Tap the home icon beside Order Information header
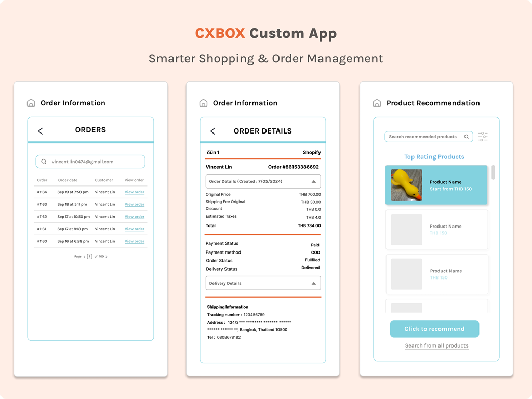This screenshot has width=532, height=399. [203, 103]
